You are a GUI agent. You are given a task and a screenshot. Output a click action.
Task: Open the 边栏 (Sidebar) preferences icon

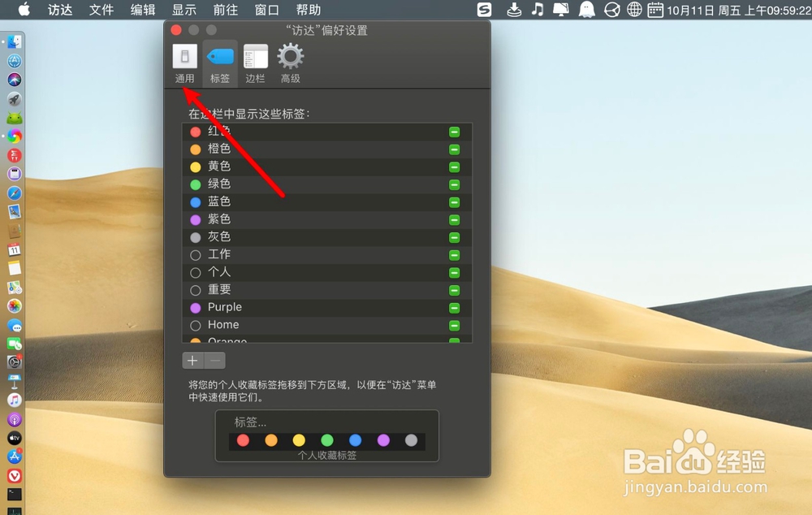(255, 57)
